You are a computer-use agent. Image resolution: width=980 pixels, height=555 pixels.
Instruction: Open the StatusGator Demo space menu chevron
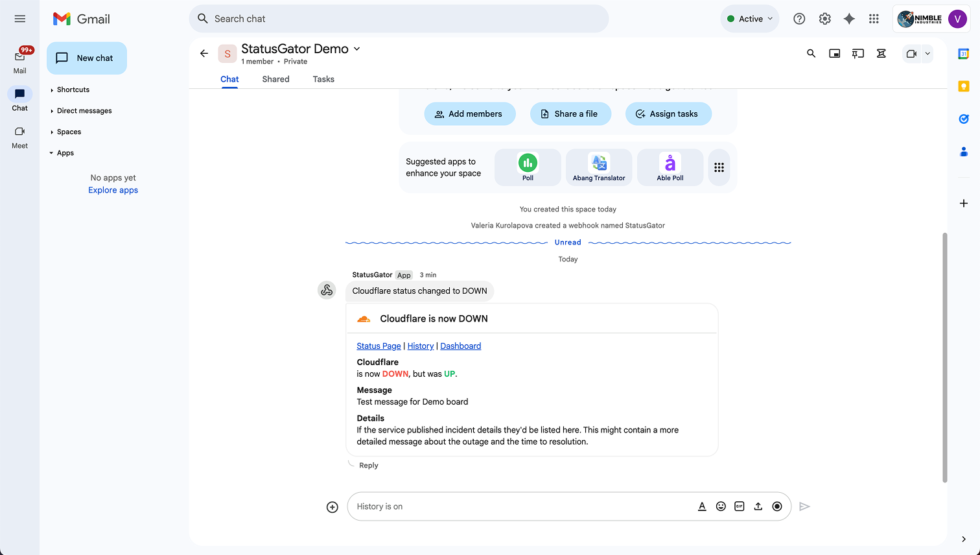click(356, 49)
